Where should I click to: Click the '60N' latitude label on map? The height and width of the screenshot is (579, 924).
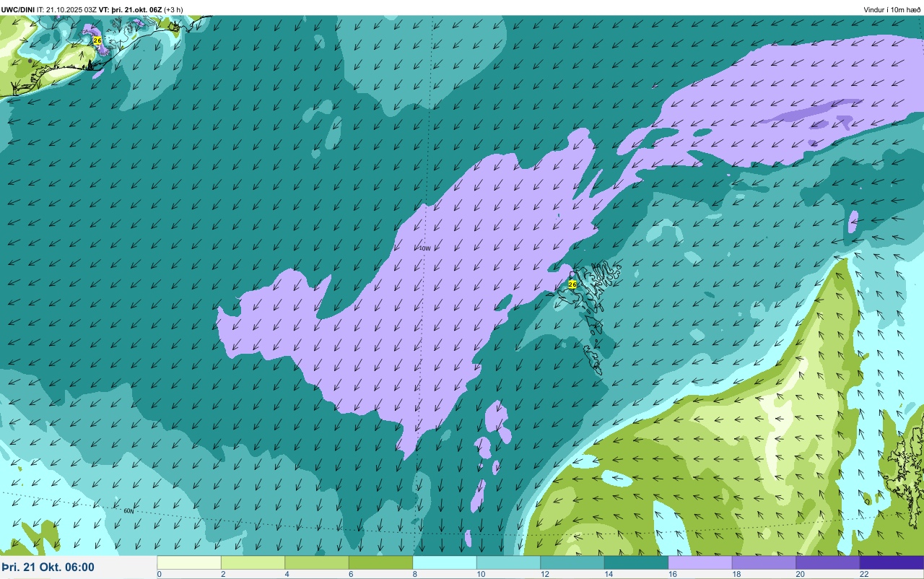[128, 510]
